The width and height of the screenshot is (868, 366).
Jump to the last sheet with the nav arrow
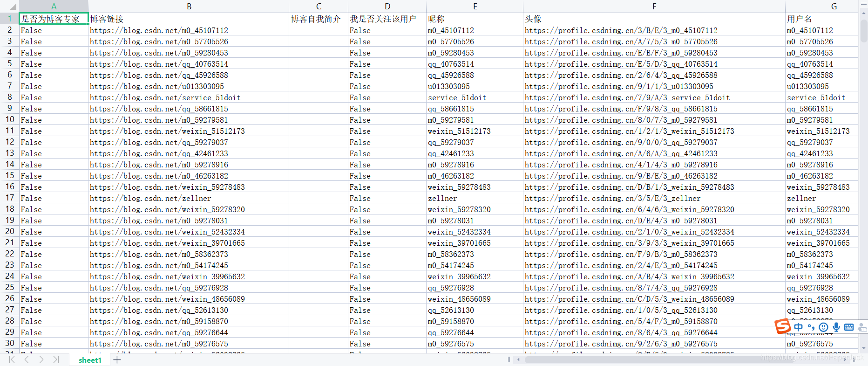click(x=56, y=359)
